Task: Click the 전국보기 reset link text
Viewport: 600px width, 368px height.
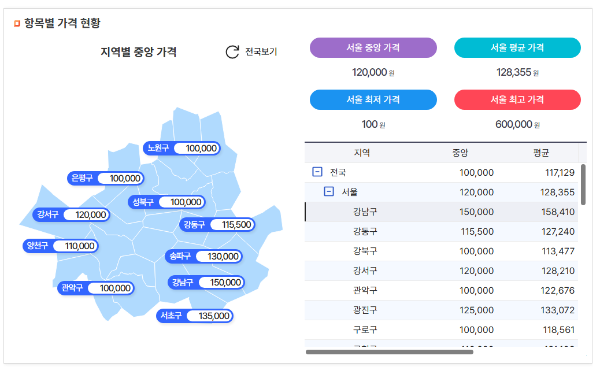Action: 261,52
